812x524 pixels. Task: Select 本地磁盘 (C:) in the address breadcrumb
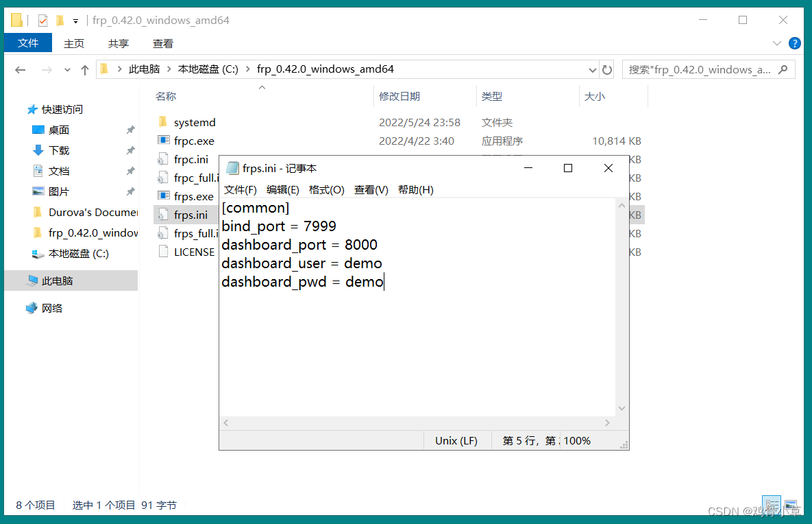click(208, 69)
